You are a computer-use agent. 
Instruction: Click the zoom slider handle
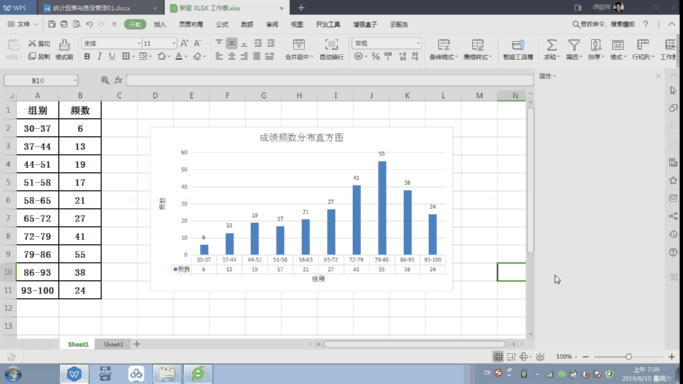pyautogui.click(x=629, y=357)
